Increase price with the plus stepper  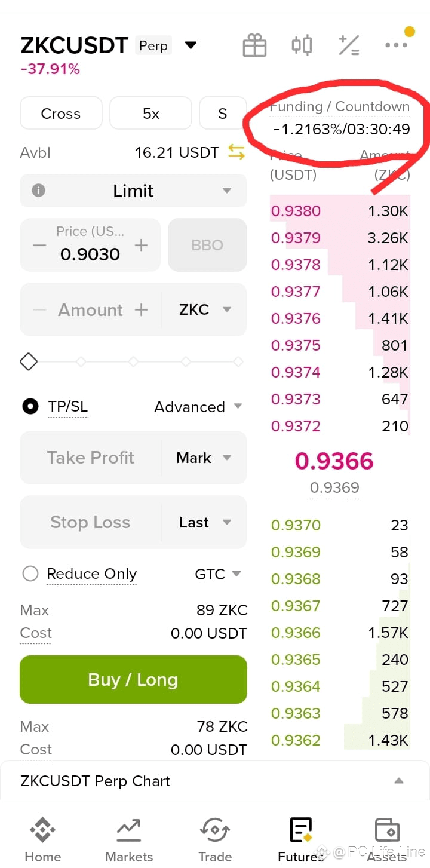pyautogui.click(x=141, y=245)
